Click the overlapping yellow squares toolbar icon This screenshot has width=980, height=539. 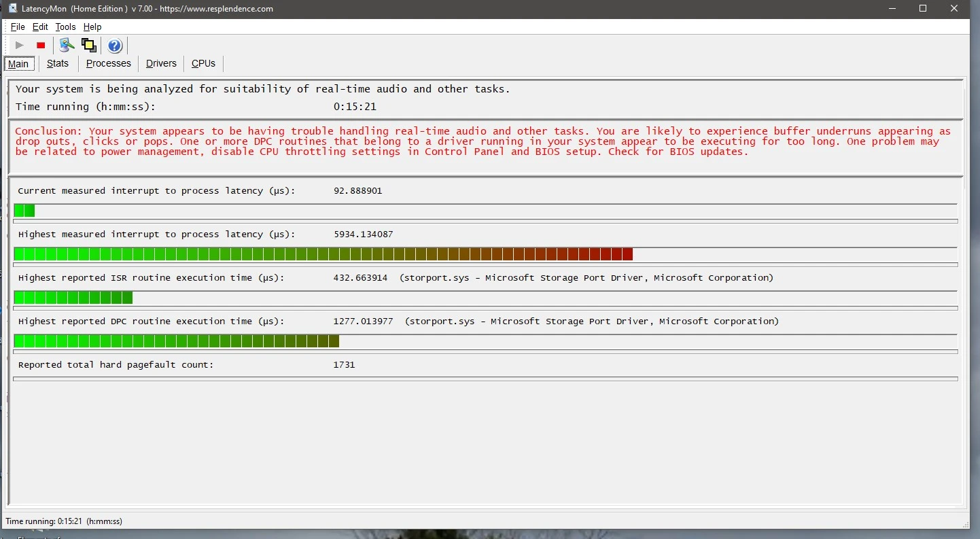pyautogui.click(x=88, y=46)
